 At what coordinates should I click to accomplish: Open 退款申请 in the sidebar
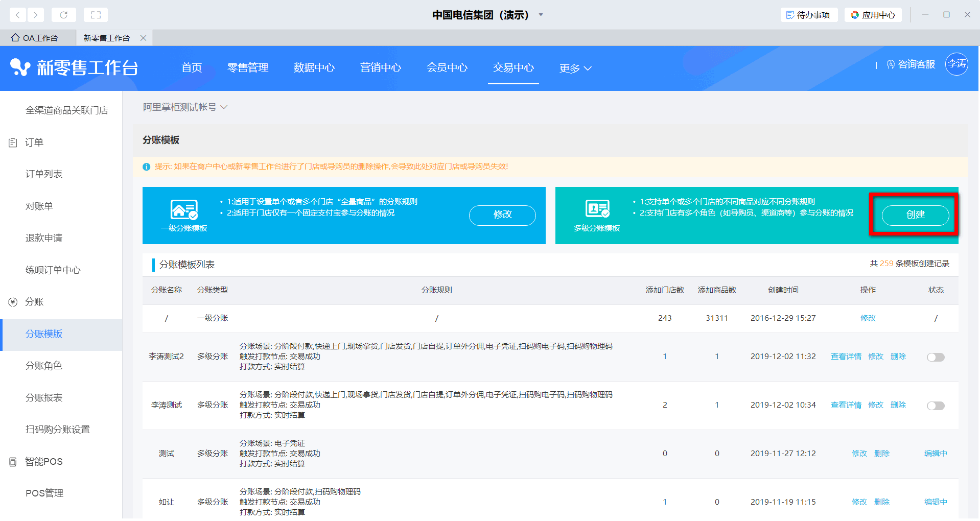[x=44, y=238]
